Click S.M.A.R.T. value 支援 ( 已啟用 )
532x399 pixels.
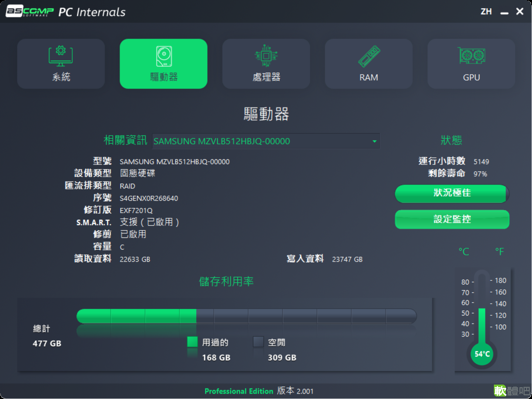pos(149,222)
